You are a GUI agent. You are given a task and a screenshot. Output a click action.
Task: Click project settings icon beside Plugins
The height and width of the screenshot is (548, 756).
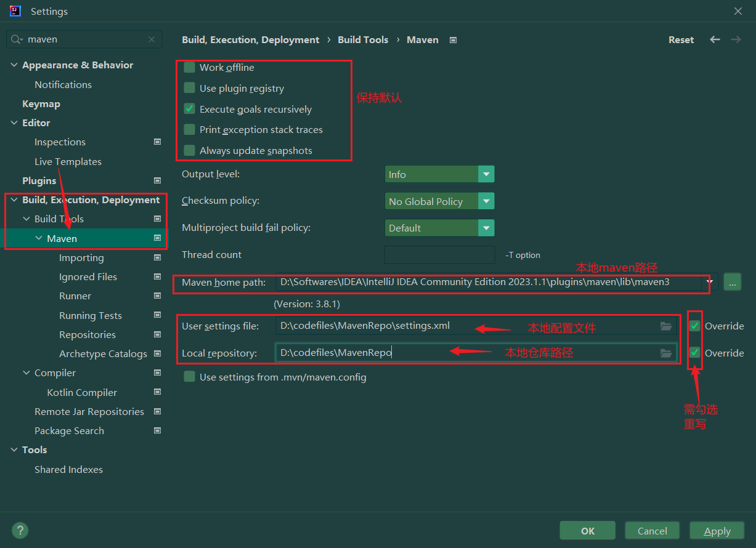(x=157, y=180)
